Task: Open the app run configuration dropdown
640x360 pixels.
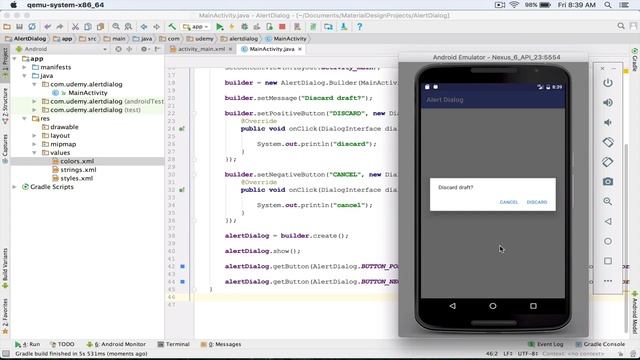Action: [196, 27]
